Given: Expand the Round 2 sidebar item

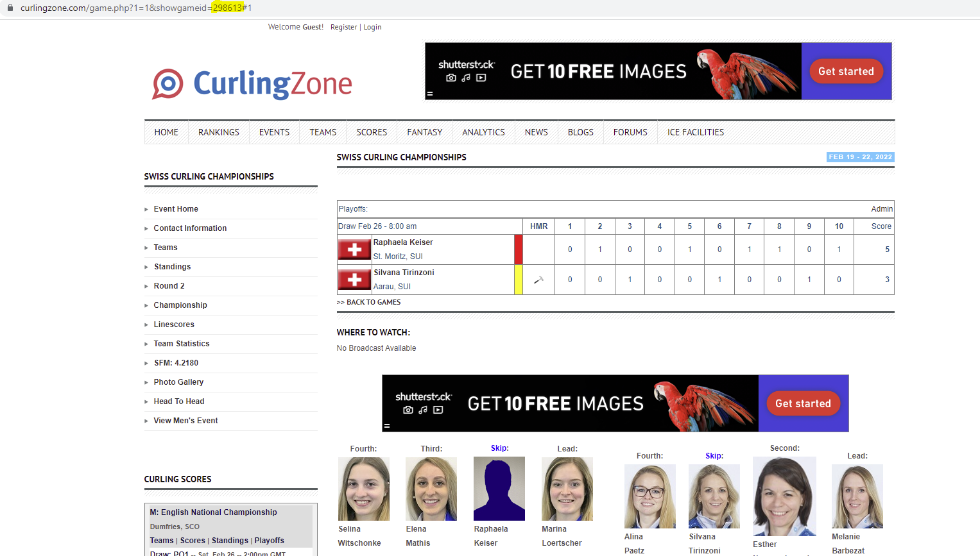Looking at the screenshot, I should pos(169,286).
